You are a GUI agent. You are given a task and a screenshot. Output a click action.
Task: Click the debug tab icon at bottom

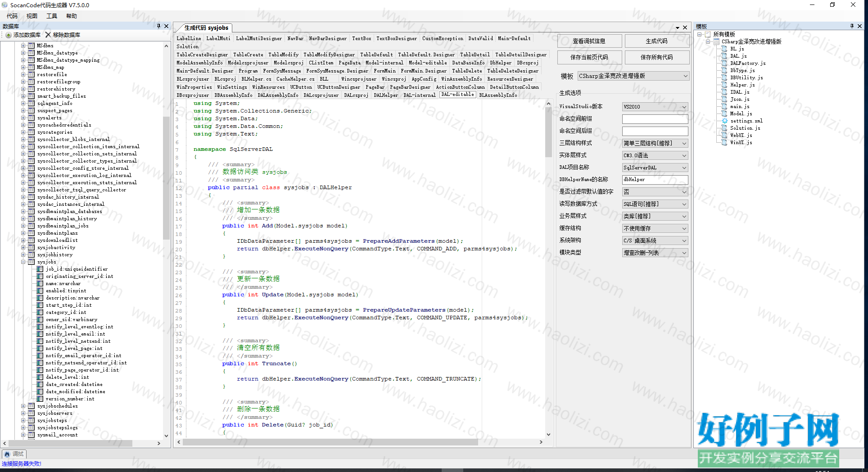tap(7, 454)
